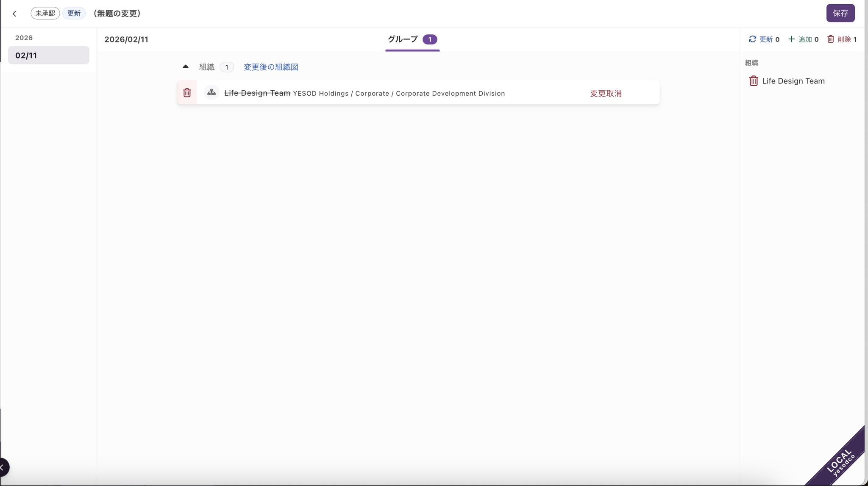Click the back arrow icon
Screen dimensions: 868x486
coord(14,14)
